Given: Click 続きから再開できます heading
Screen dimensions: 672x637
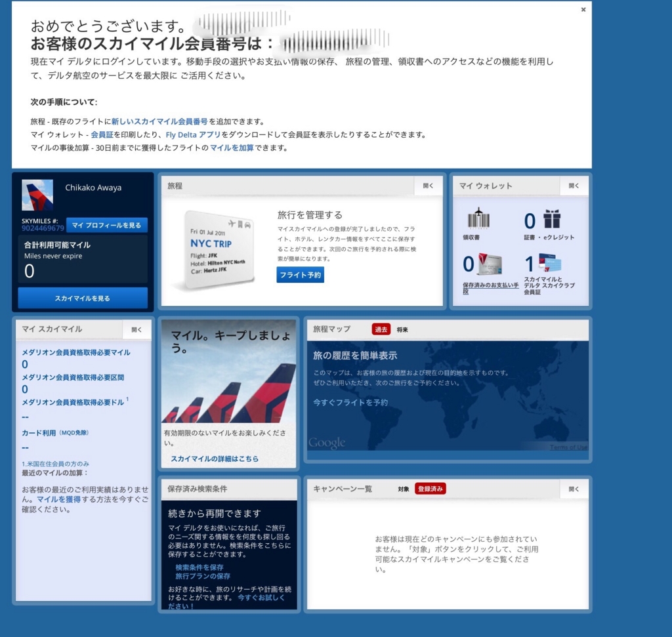Looking at the screenshot, I should tap(215, 513).
